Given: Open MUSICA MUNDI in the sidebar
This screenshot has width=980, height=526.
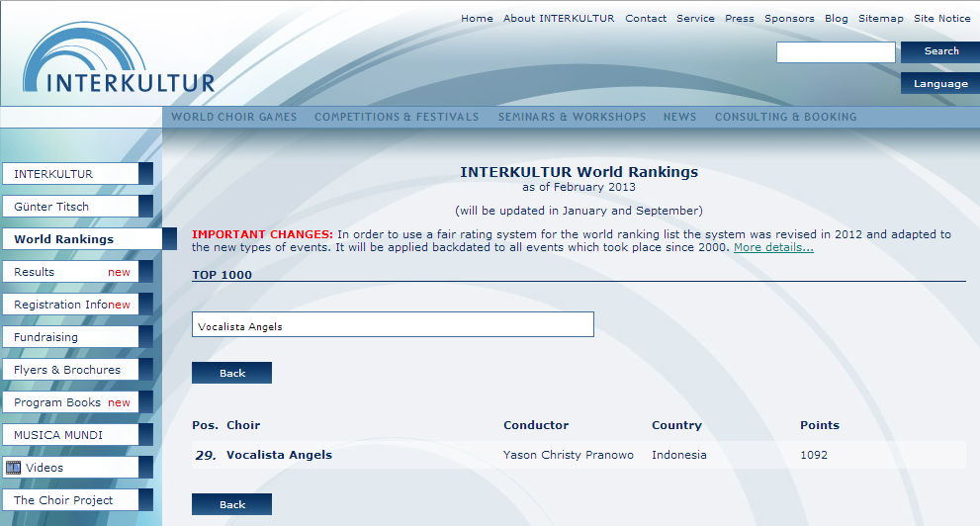Looking at the screenshot, I should pyautogui.click(x=77, y=435).
